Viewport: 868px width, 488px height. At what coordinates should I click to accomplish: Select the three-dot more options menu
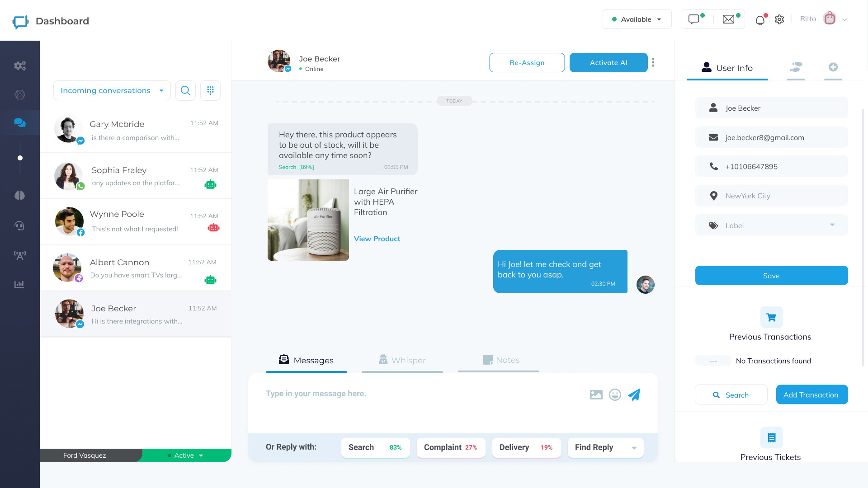point(653,62)
